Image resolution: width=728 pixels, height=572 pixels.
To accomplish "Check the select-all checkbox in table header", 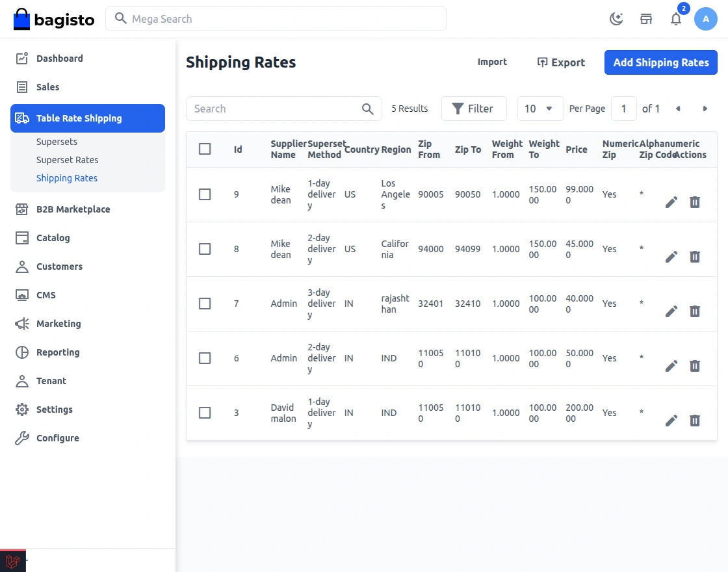I will click(205, 149).
